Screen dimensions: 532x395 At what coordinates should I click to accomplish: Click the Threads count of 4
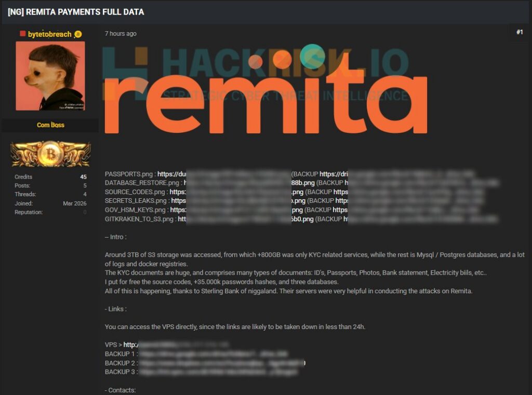click(x=85, y=195)
